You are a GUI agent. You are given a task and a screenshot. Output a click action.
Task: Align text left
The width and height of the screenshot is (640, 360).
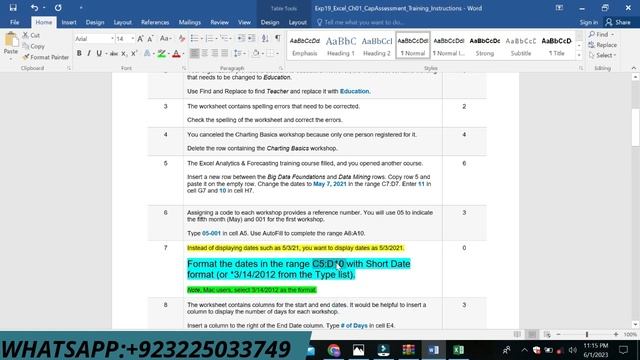[195, 53]
